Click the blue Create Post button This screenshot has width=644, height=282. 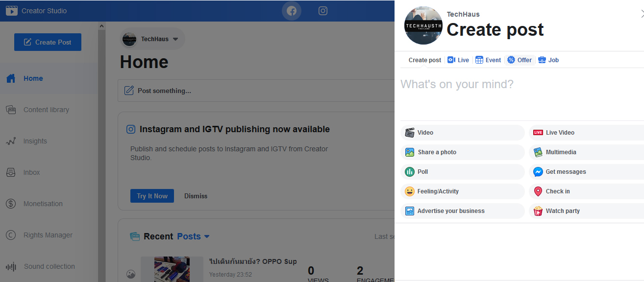coord(48,42)
